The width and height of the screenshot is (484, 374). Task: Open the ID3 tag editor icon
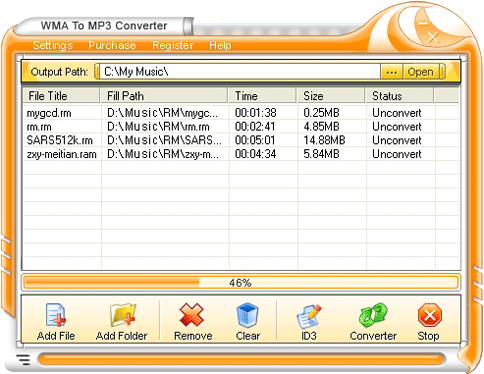coord(309,316)
